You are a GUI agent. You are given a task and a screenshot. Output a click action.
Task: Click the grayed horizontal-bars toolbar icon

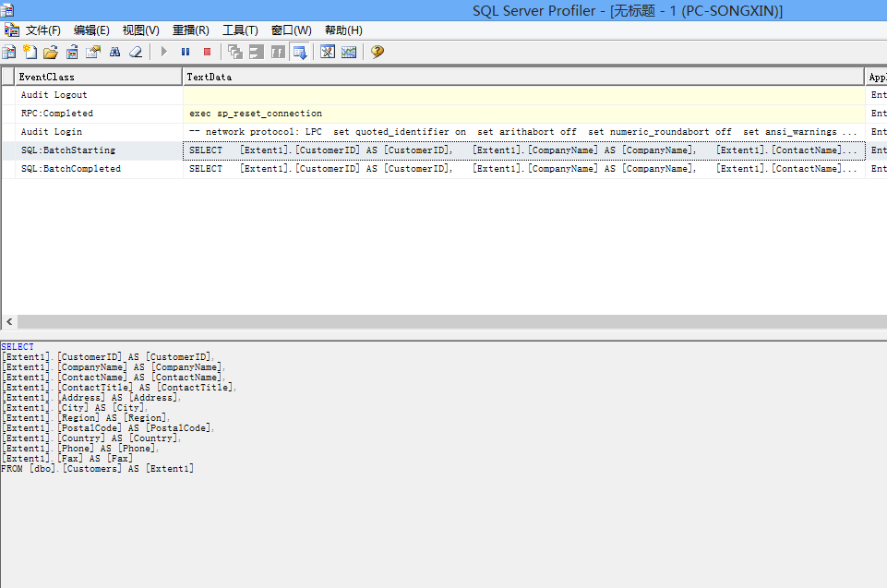(x=257, y=52)
